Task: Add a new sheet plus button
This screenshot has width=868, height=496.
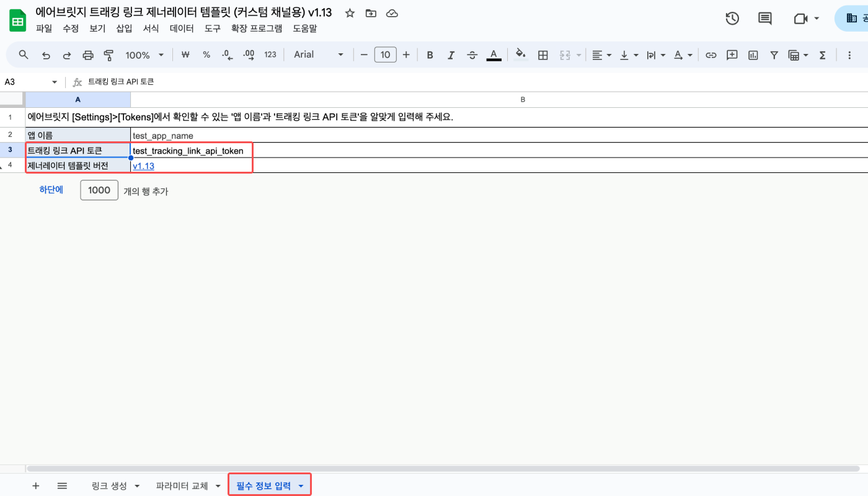Action: pyautogui.click(x=35, y=485)
